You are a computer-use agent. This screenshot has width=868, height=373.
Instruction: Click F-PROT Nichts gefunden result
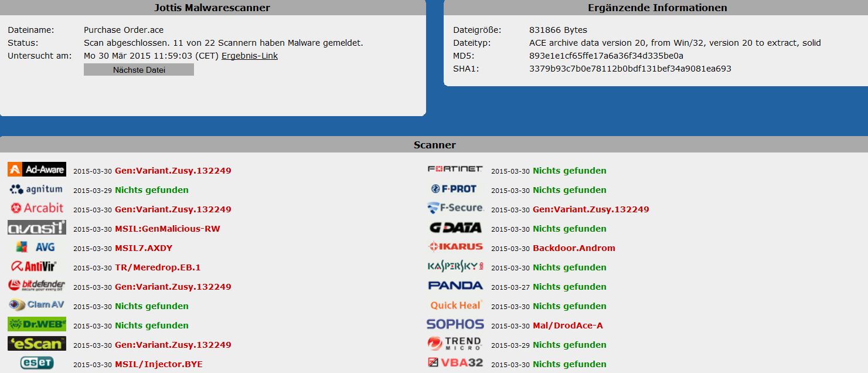point(570,190)
